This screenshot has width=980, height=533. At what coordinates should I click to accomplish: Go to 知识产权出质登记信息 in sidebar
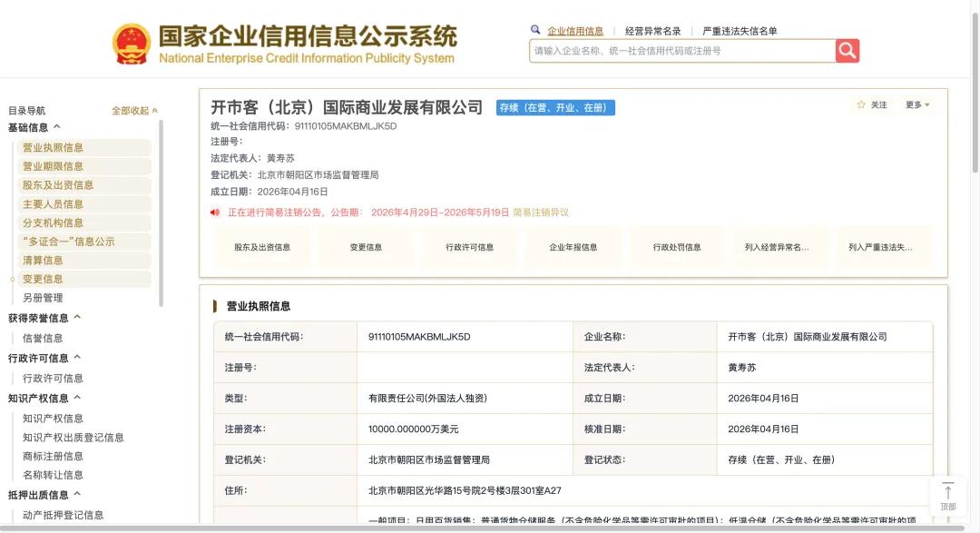[x=73, y=438]
